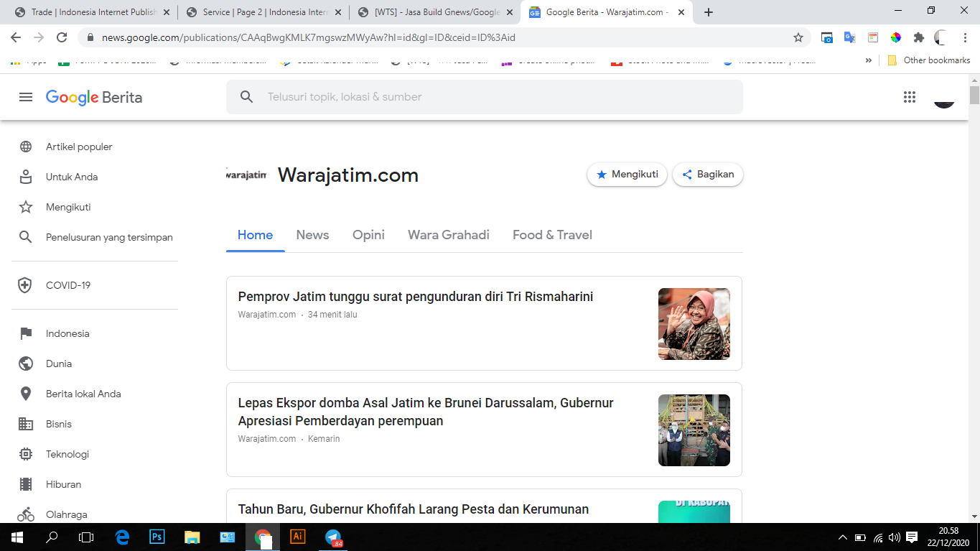Click the Google Berita logo
Image resolution: width=980 pixels, height=551 pixels.
click(x=94, y=97)
